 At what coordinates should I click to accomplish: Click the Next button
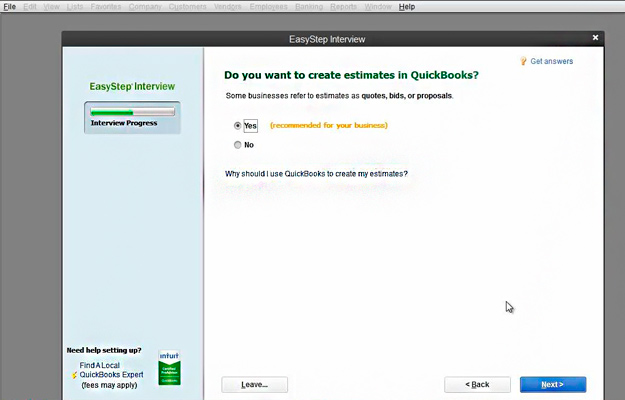(553, 384)
